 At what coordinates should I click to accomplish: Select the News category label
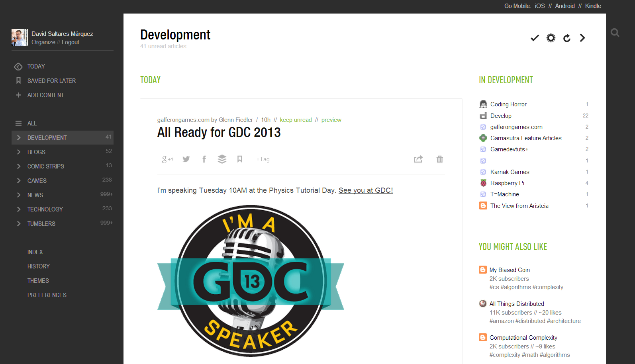point(35,195)
